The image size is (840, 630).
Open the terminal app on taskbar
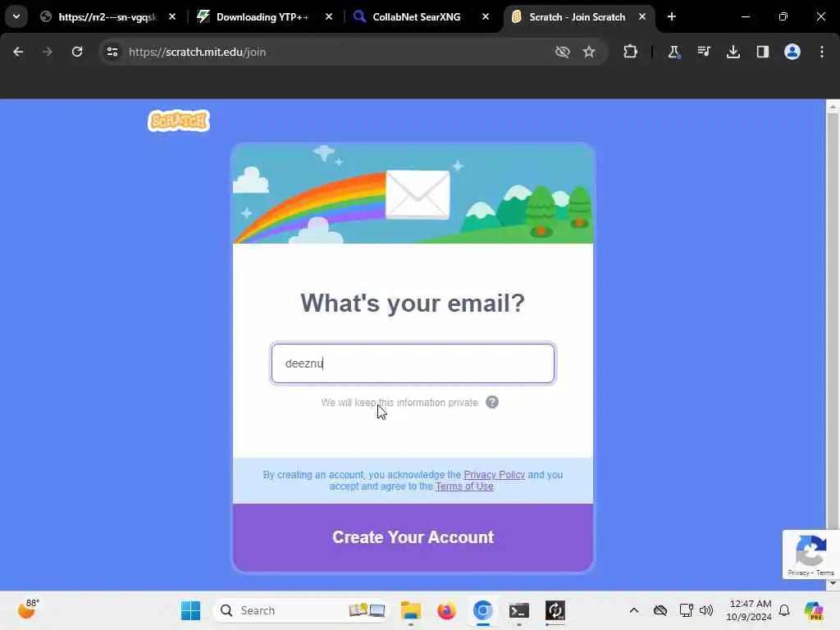518,610
